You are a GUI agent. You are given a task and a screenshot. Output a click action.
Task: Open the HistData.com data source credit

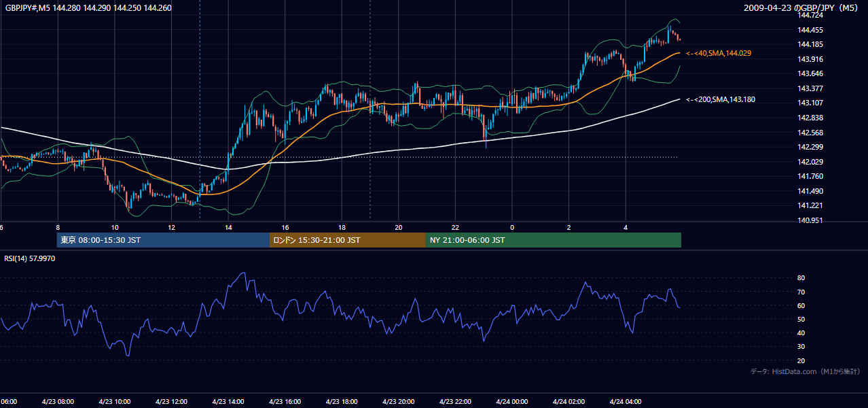click(x=806, y=371)
